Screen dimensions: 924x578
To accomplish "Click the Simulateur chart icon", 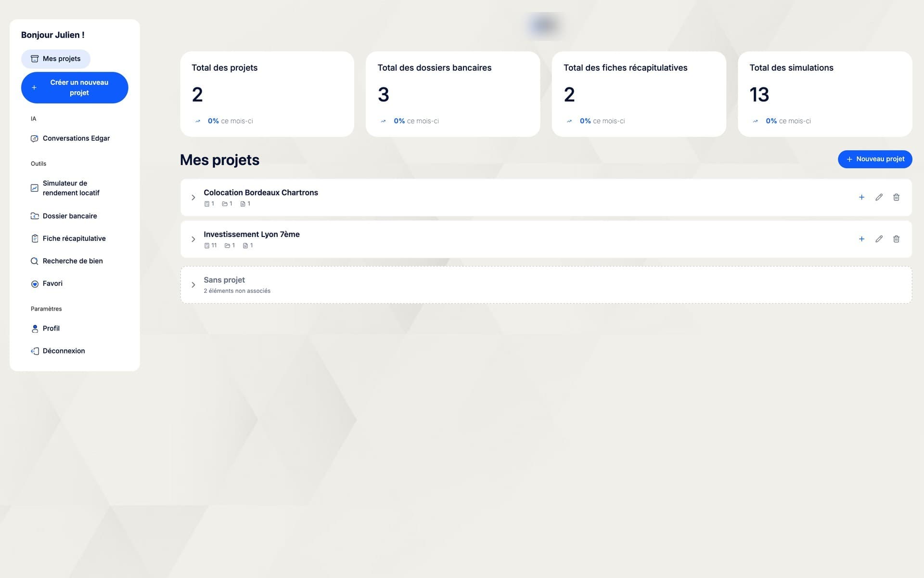I will pyautogui.click(x=35, y=188).
